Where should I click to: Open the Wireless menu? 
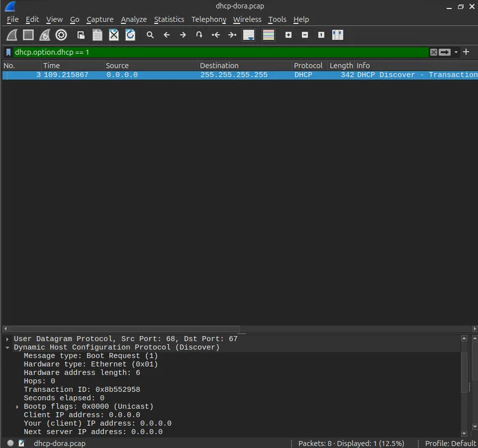tap(247, 20)
